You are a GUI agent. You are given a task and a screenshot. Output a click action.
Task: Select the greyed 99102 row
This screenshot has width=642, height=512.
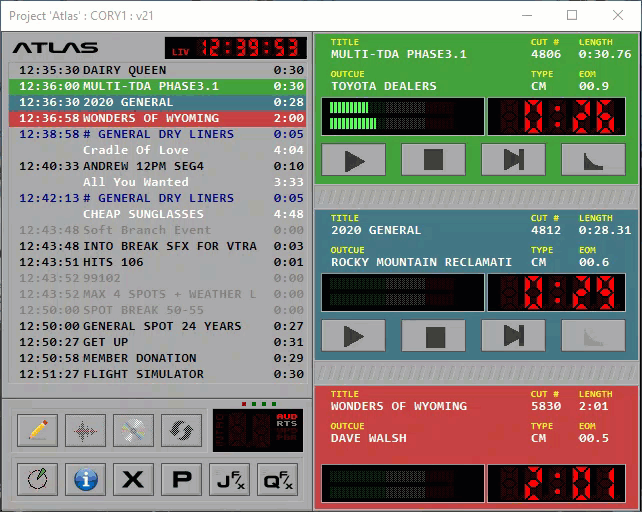click(157, 278)
